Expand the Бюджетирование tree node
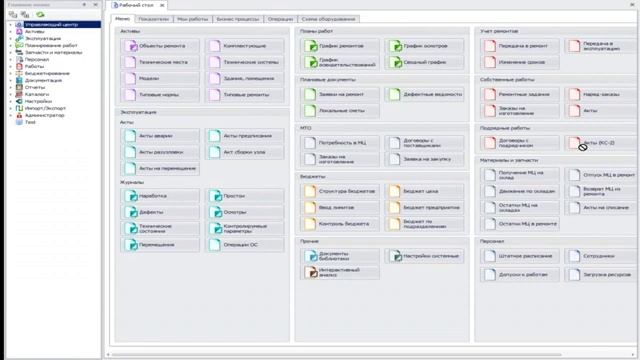 (11, 73)
